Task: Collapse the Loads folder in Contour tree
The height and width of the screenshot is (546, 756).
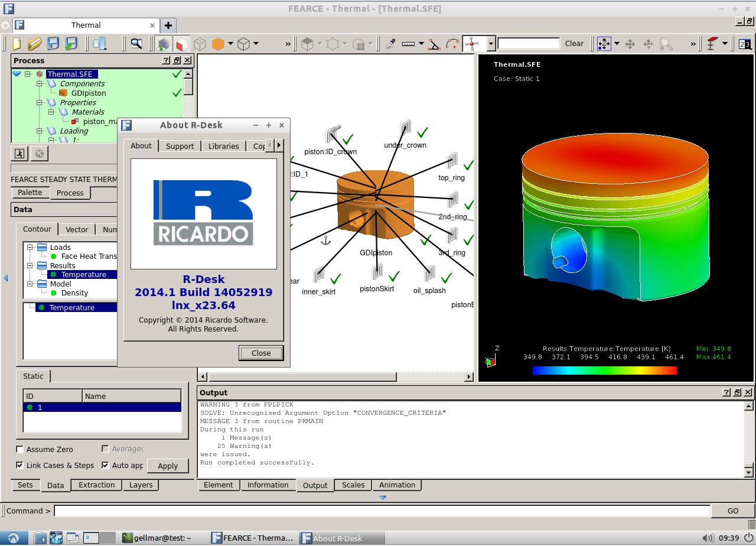Action: tap(30, 247)
